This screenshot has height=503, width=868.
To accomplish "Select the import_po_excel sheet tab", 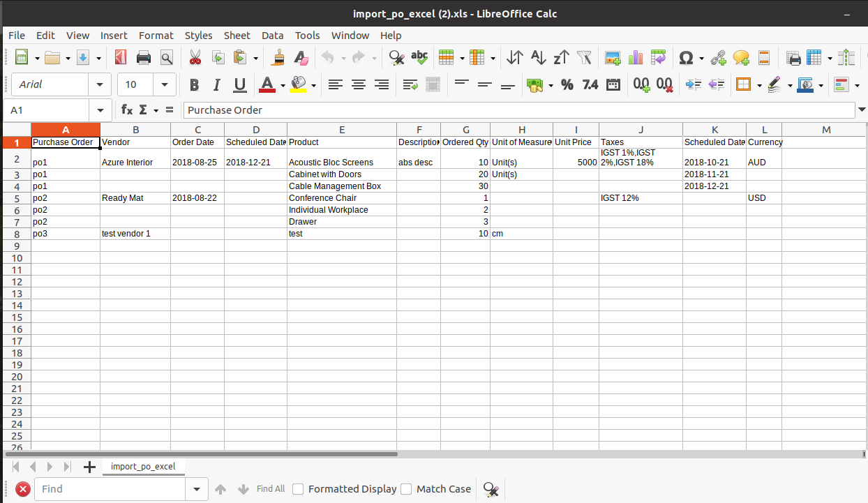I will click(143, 466).
